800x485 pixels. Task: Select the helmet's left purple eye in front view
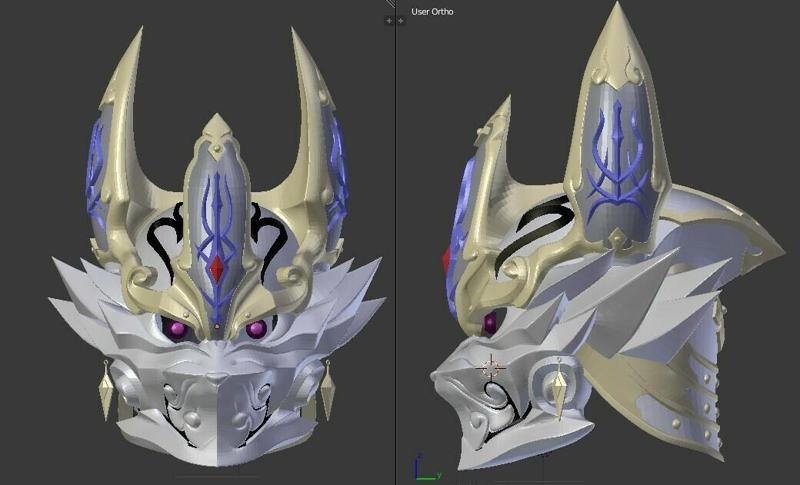point(178,328)
